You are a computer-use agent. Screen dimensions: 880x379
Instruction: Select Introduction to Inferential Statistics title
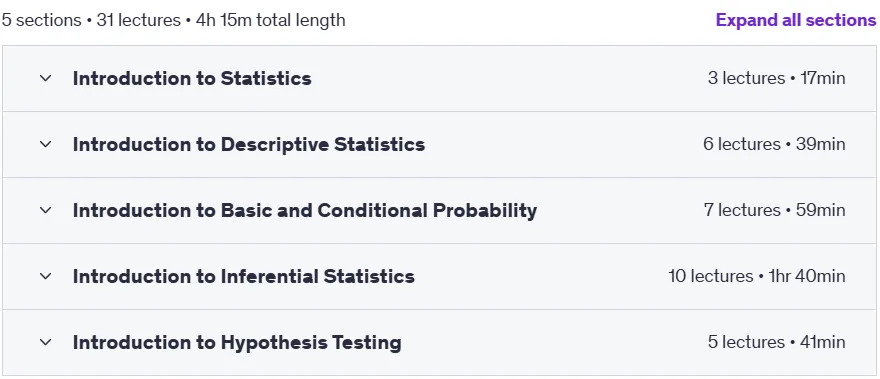244,276
